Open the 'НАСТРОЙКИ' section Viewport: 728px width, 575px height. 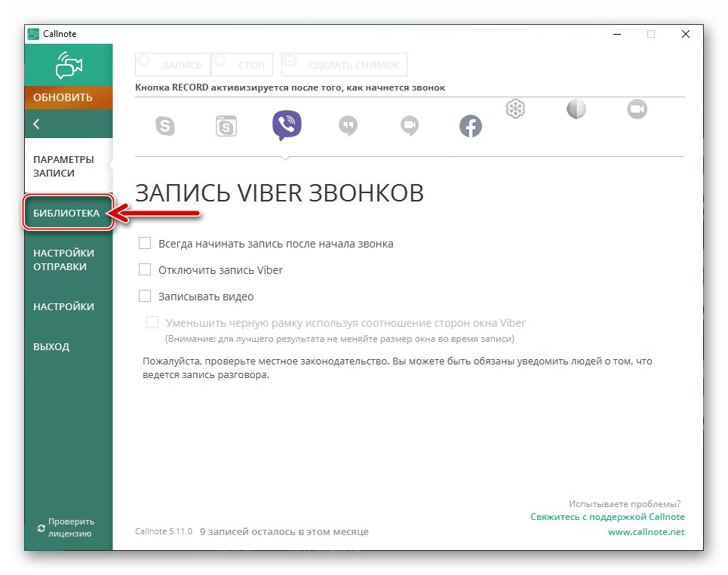click(x=68, y=306)
